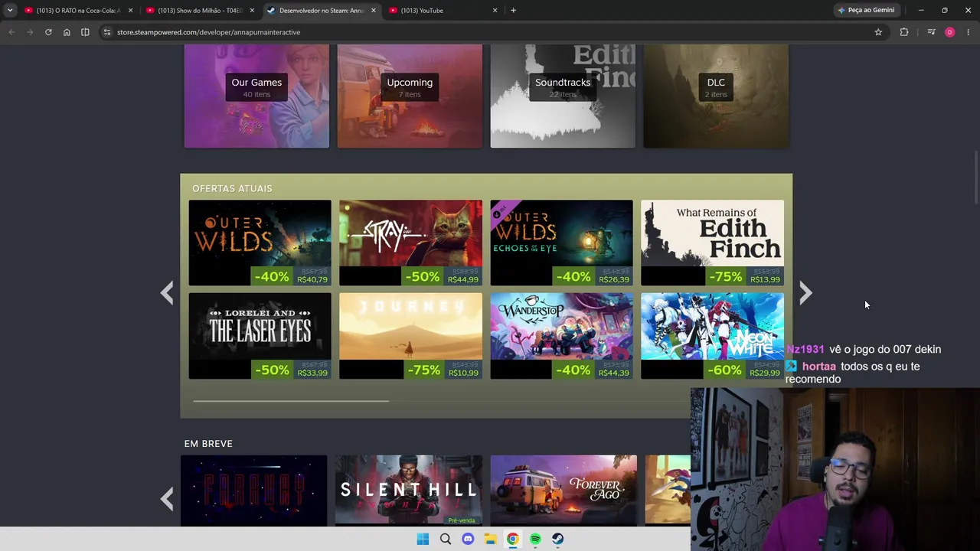Click the page vertical scrollbar

pyautogui.click(x=975, y=178)
